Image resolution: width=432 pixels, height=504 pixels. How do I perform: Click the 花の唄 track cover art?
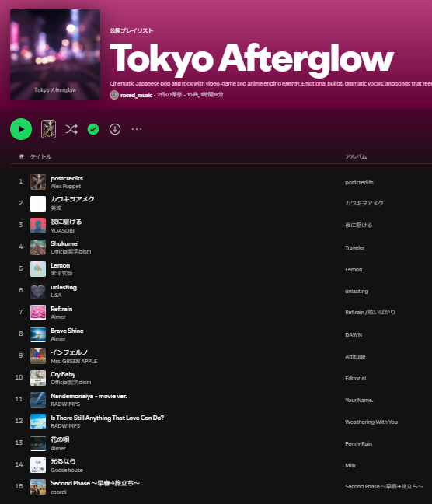tap(38, 443)
